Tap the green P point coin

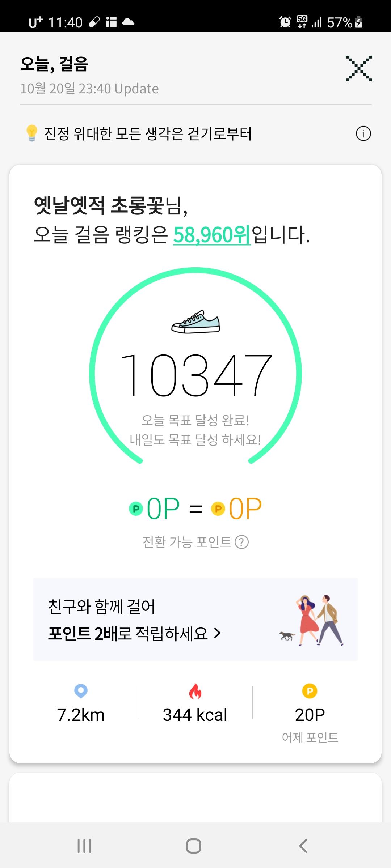136,509
